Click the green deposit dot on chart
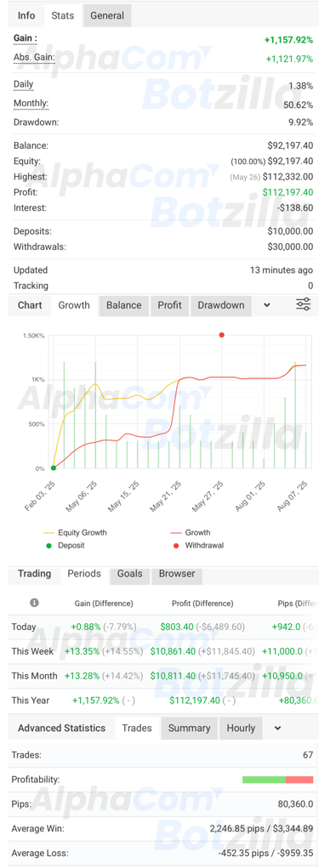The image size is (319, 868). click(x=54, y=468)
